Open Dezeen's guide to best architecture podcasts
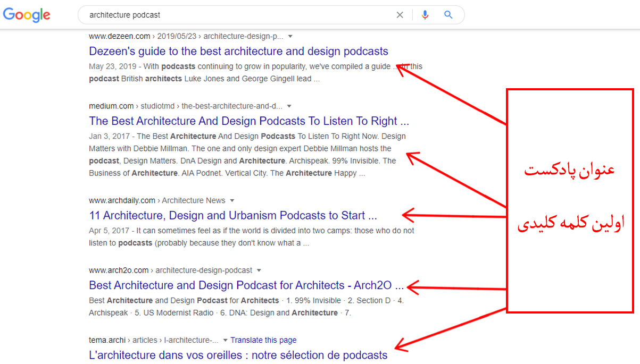This screenshot has width=640, height=364. (x=238, y=52)
